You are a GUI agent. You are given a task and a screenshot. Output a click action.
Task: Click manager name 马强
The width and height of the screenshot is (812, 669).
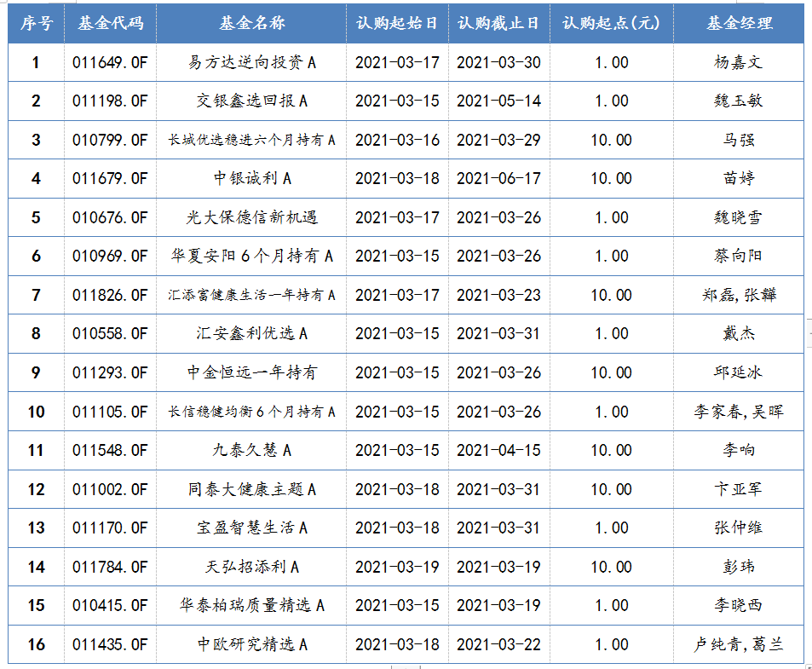(x=739, y=140)
